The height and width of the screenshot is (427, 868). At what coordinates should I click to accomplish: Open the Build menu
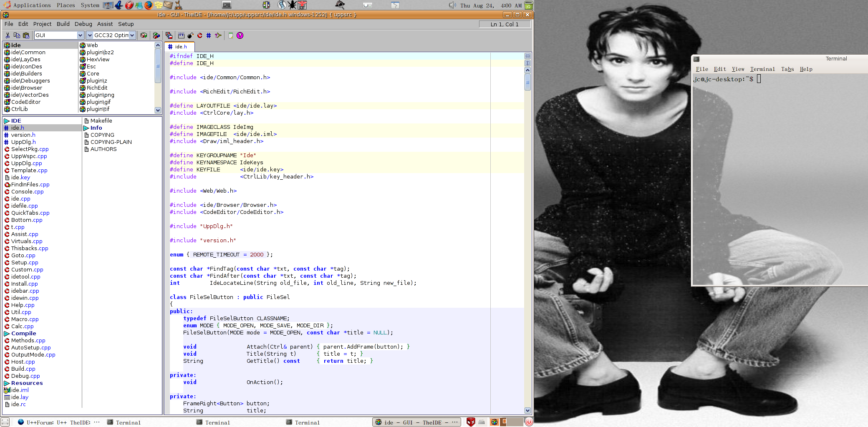pyautogui.click(x=63, y=24)
